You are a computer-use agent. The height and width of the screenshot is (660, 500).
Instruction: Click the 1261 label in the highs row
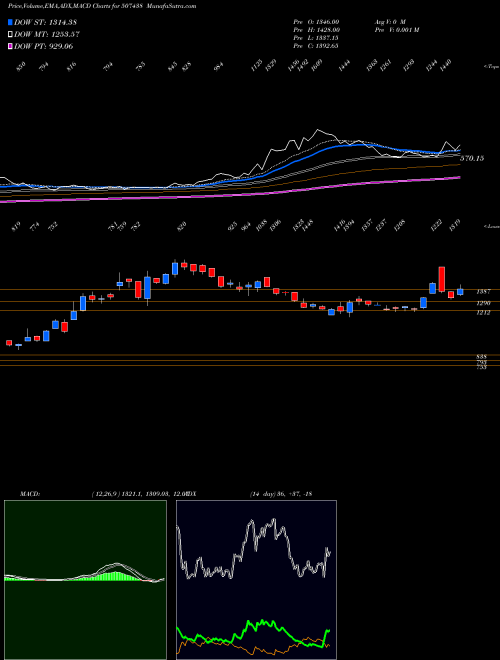385,66
